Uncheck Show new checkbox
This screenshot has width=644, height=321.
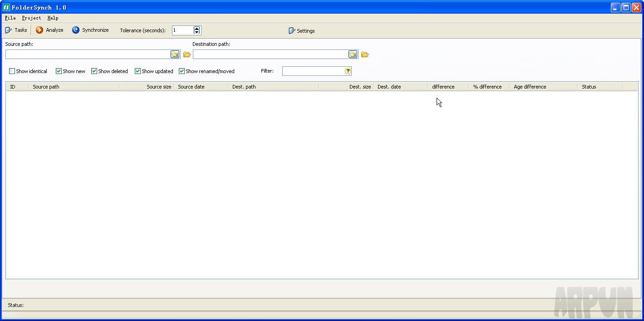click(x=59, y=71)
